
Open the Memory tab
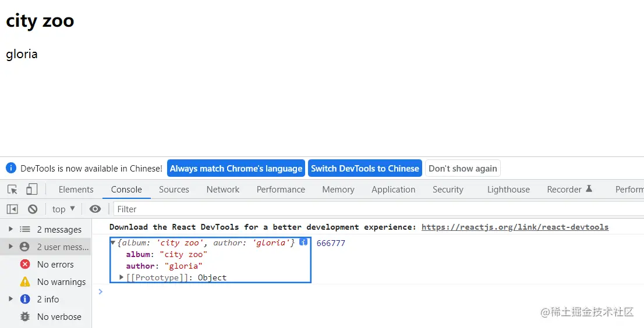tap(338, 190)
